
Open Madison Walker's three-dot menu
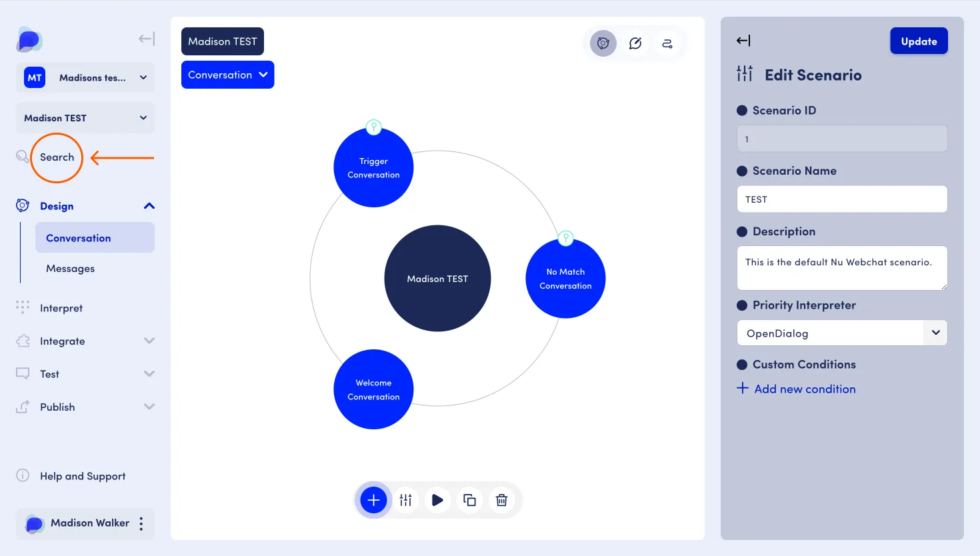coord(141,524)
